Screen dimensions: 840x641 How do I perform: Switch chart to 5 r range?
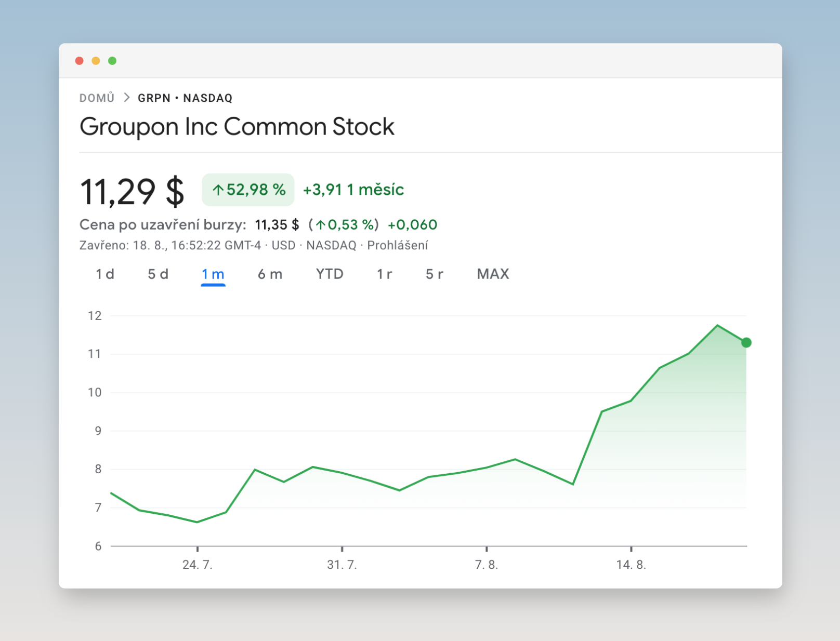point(435,274)
